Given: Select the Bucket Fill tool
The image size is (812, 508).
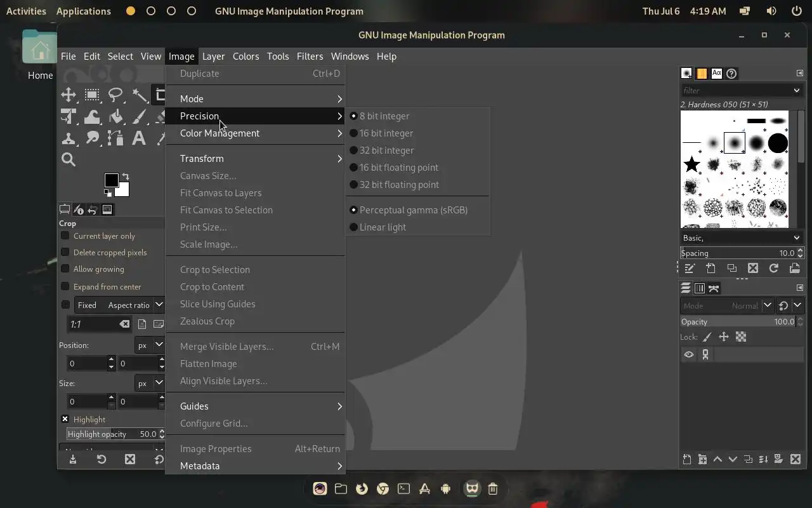Looking at the screenshot, I should coord(115,117).
